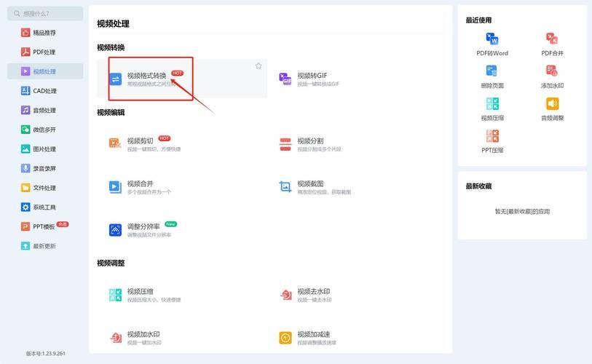Click the 视频合并 title text
The image size is (592, 364).
[x=140, y=183]
